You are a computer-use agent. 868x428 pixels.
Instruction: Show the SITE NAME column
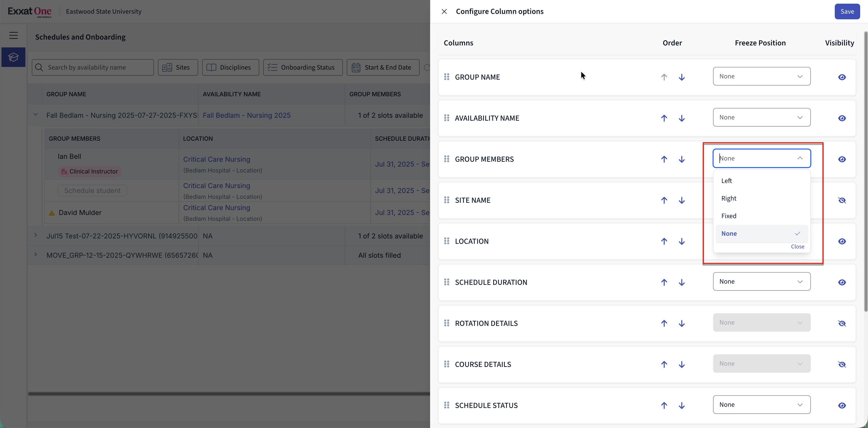pos(842,200)
